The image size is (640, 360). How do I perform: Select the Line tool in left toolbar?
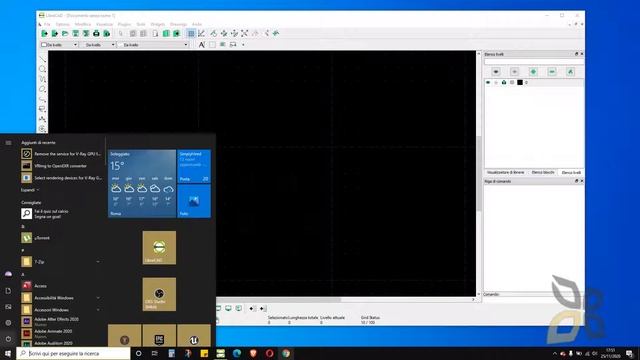42,60
